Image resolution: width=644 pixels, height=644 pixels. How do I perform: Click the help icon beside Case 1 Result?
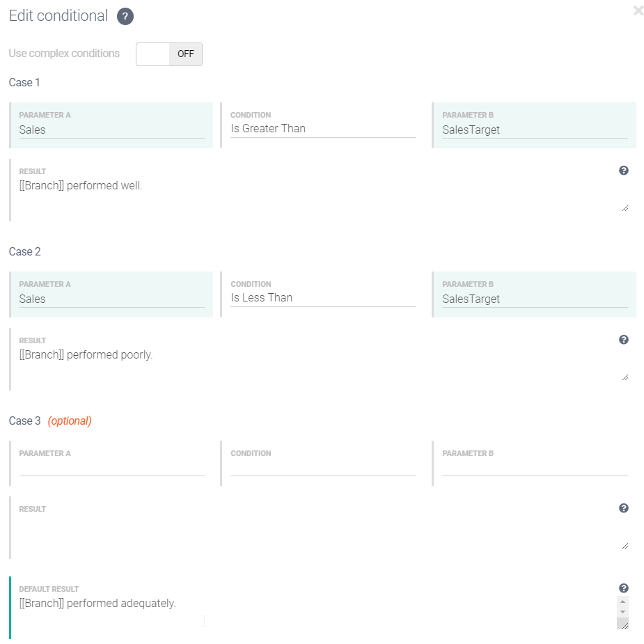(623, 170)
